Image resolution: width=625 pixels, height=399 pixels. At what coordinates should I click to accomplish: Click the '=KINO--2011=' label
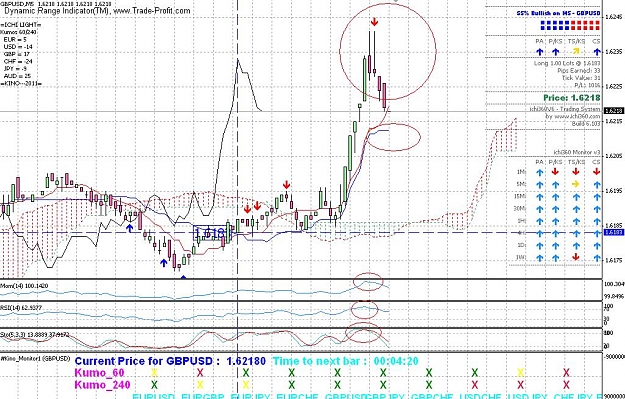tap(21, 84)
